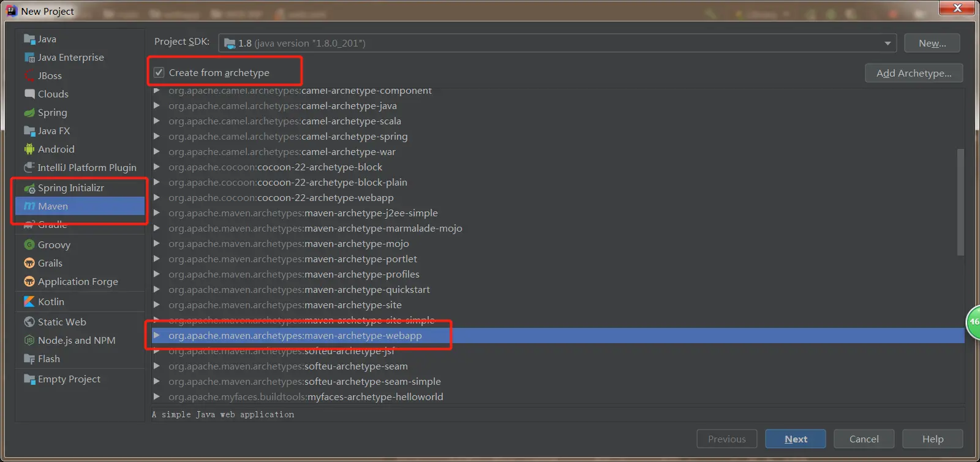Click the Add Archetype... button
The image size is (980, 462).
[x=914, y=73]
